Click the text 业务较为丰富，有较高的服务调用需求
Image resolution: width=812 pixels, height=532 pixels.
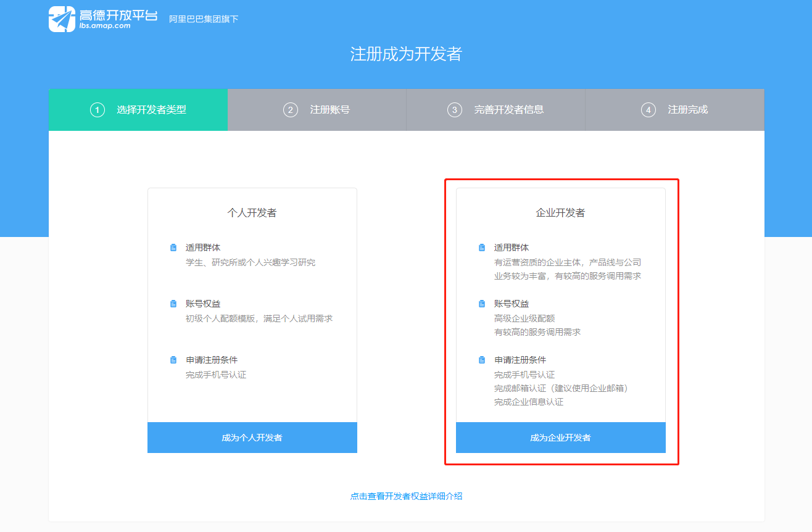568,276
